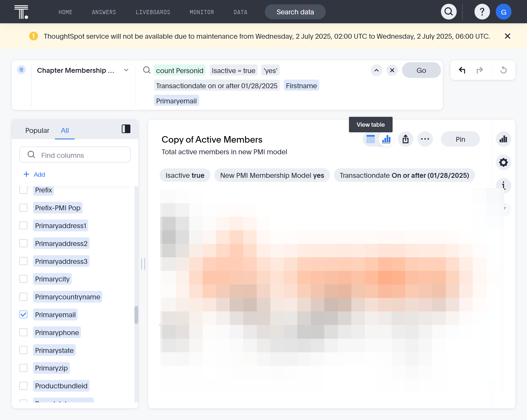
Task: Open the help question mark icon
Action: [482, 12]
